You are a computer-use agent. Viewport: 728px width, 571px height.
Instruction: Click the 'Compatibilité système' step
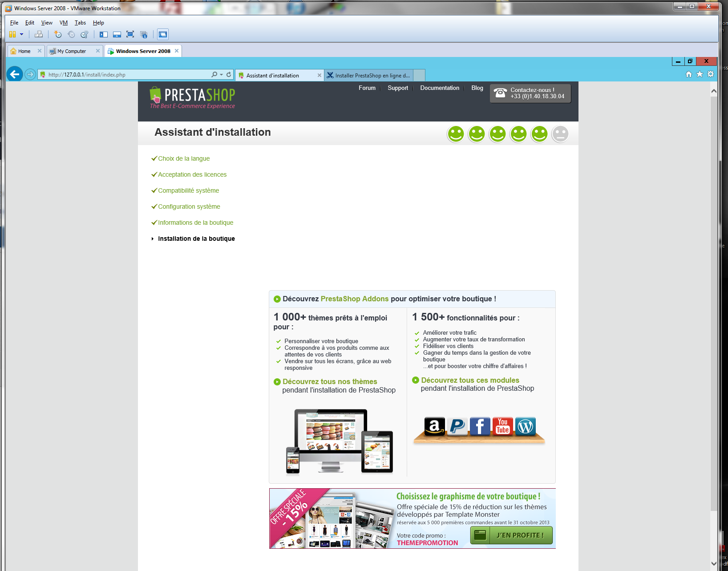coord(189,190)
